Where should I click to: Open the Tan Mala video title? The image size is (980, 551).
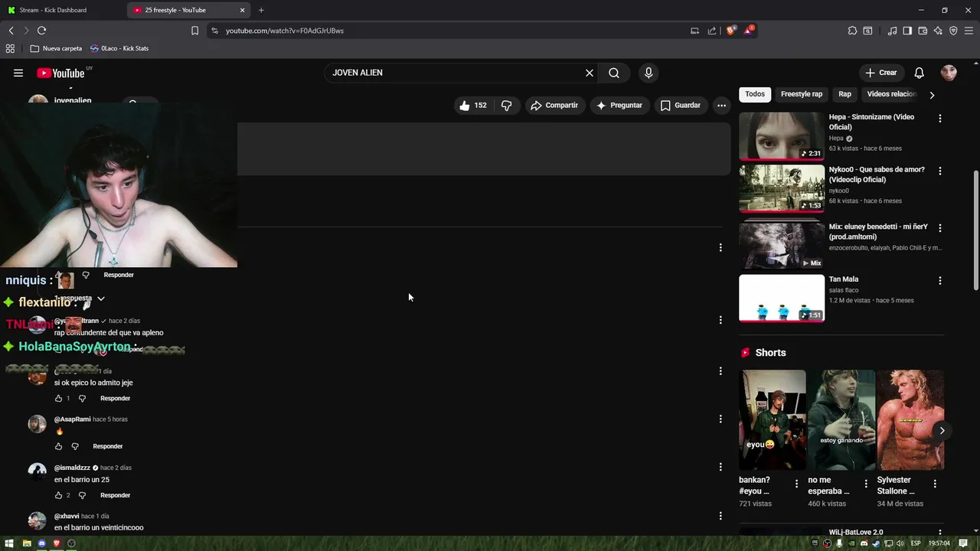[844, 279]
